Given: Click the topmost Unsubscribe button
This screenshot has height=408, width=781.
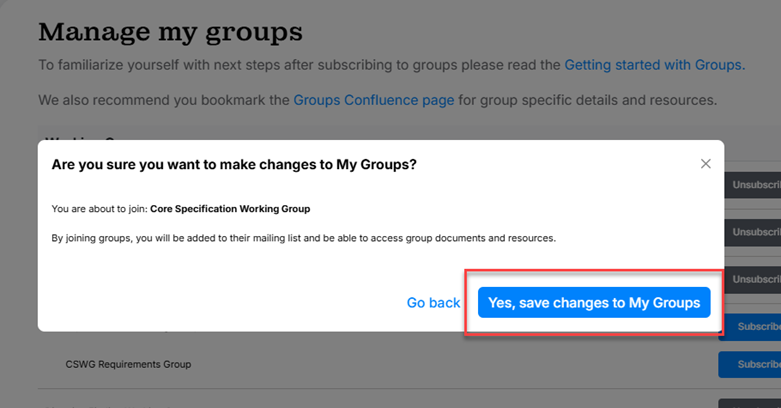Looking at the screenshot, I should tap(754, 185).
